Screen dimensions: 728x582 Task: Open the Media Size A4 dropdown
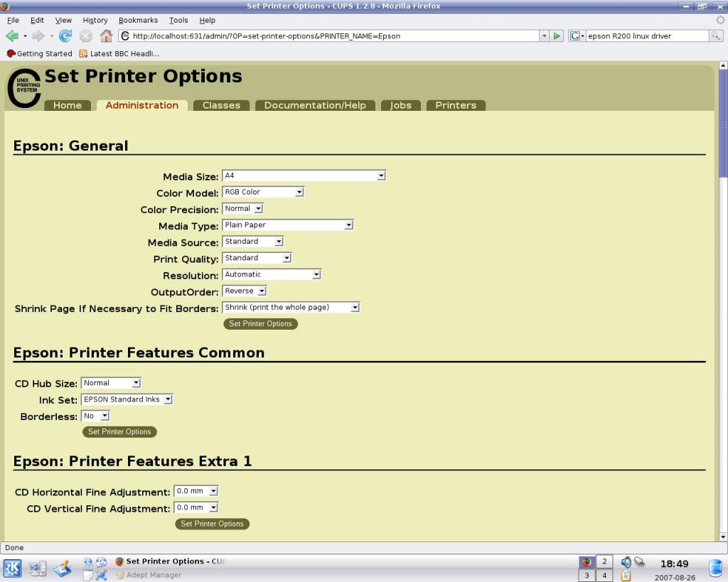coord(304,176)
